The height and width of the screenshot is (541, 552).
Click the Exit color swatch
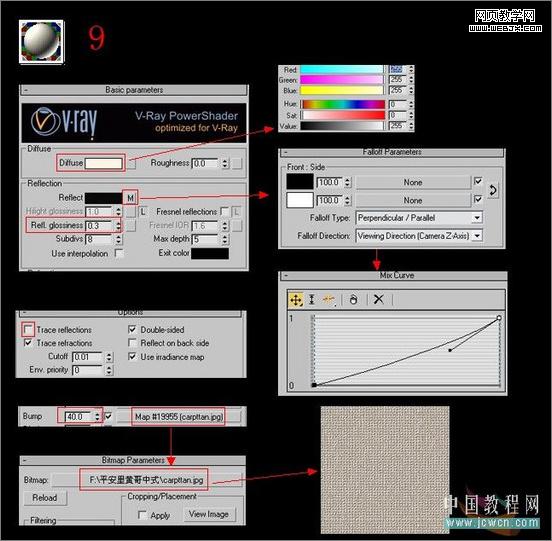point(210,253)
